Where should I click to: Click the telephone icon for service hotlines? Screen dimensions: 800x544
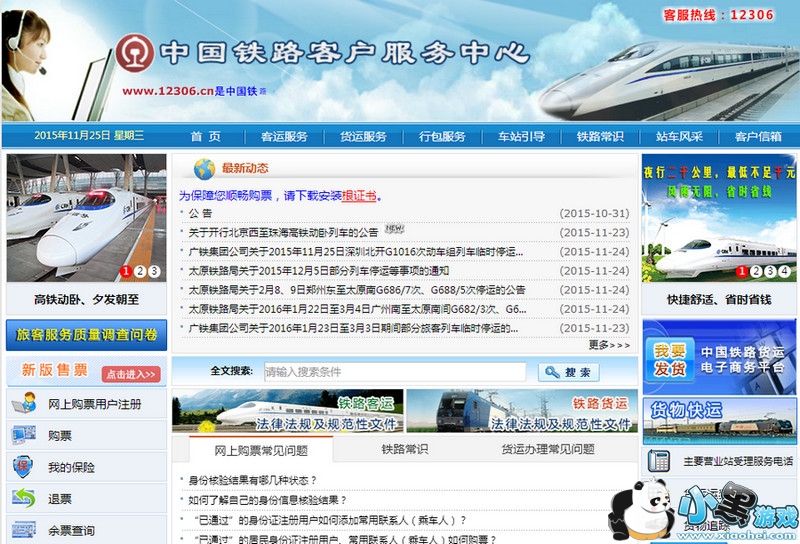point(658,461)
